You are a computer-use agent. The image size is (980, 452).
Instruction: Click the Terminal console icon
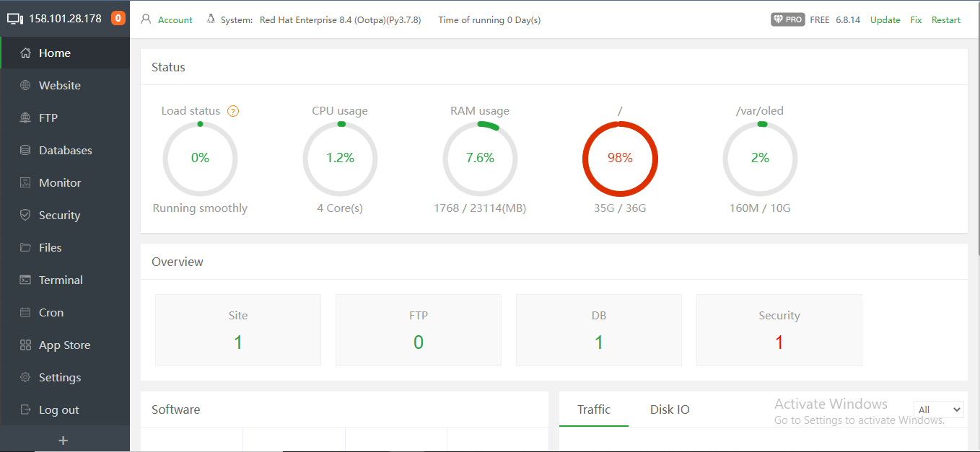(25, 280)
